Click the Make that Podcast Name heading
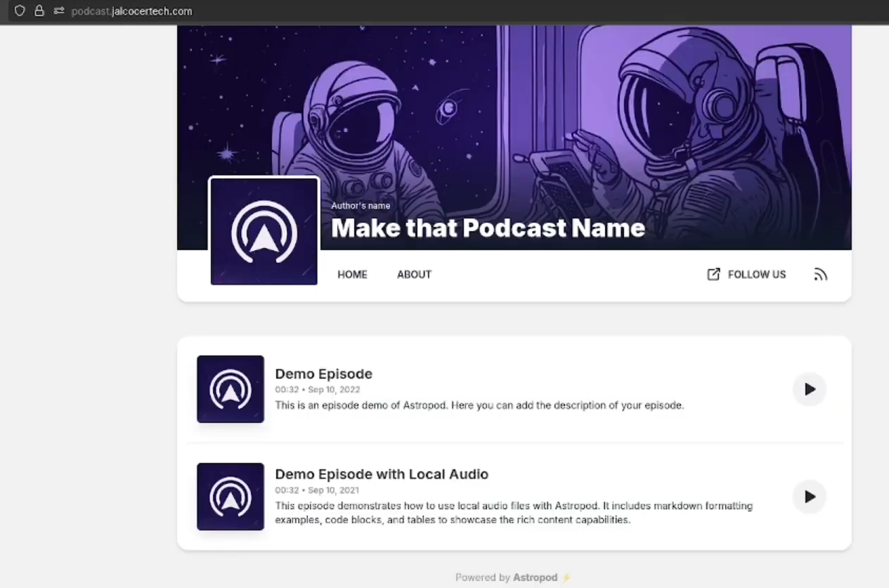 tap(488, 228)
